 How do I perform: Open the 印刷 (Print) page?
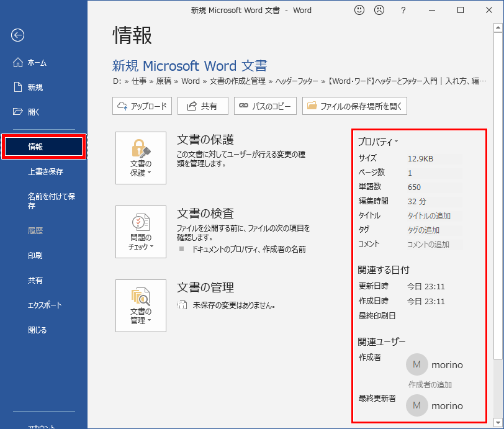pyautogui.click(x=35, y=255)
